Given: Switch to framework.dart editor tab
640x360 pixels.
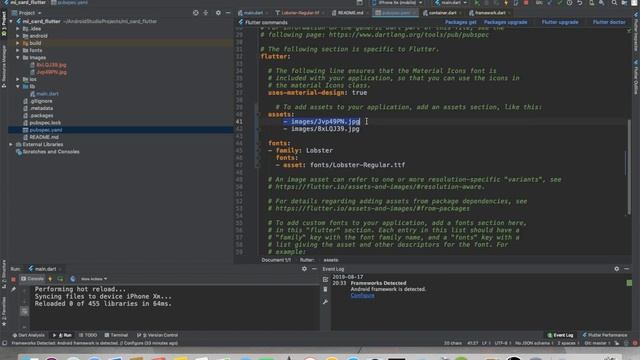Looking at the screenshot, I should coord(489,13).
